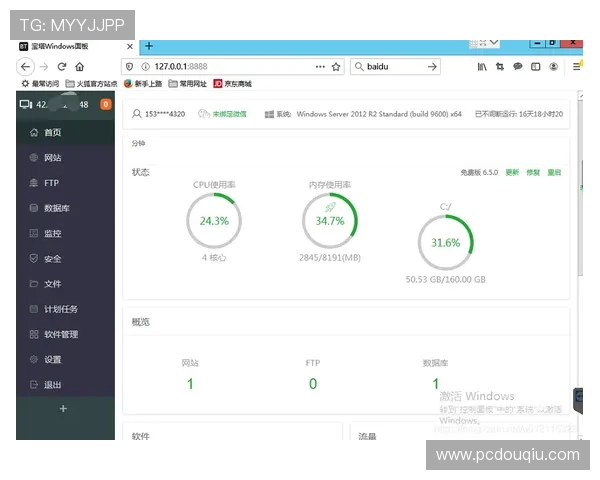Screen dimensions: 600x480
Task: Click the plus button below the sidebar menu
Action: (x=63, y=408)
